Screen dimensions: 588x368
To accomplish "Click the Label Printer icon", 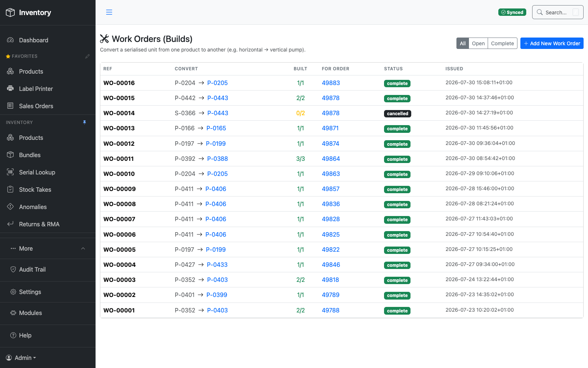I will point(10,89).
